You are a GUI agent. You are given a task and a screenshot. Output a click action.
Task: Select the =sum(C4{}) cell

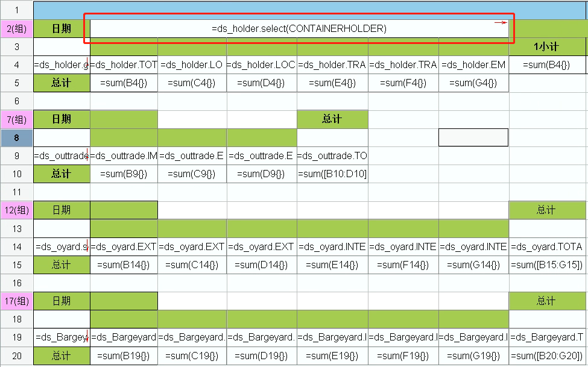(x=192, y=83)
